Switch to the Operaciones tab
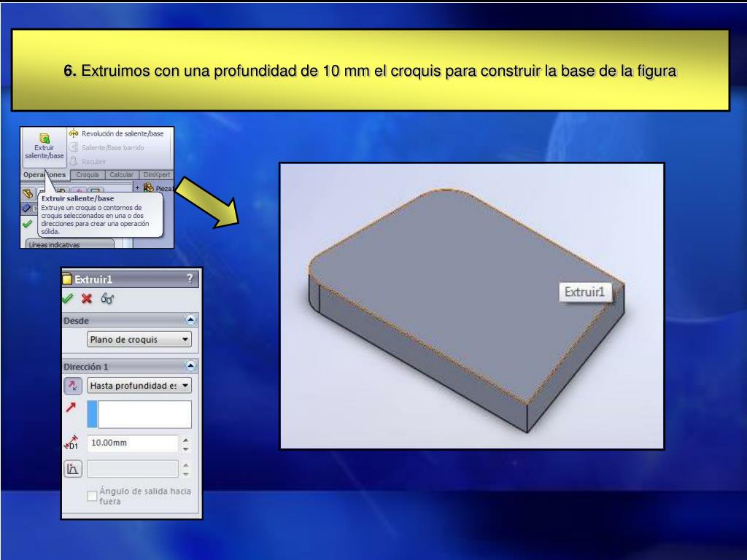Screen dimensions: 747x560 pos(44,175)
